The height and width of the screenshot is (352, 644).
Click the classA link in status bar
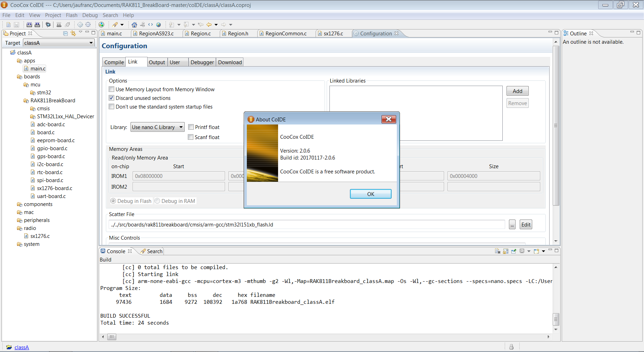click(x=22, y=347)
